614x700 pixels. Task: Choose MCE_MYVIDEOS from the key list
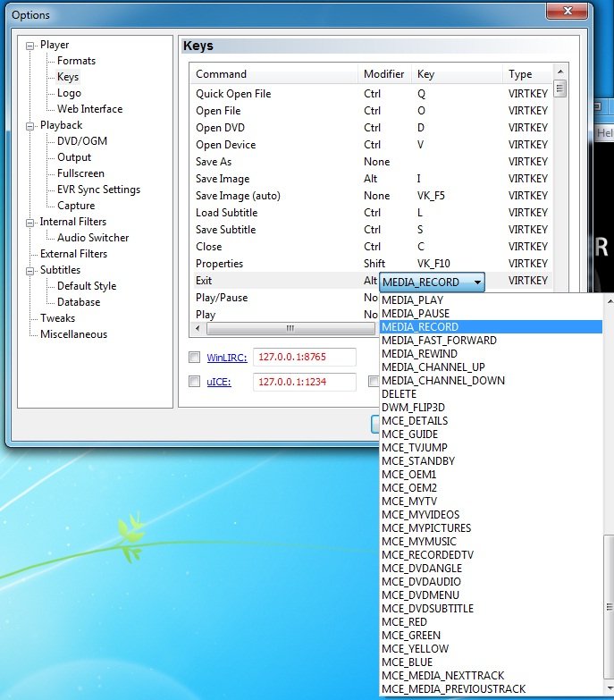(491, 514)
